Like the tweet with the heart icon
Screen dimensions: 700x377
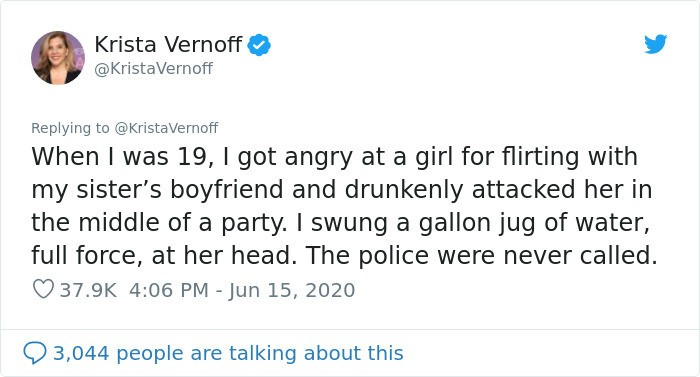[x=43, y=289]
